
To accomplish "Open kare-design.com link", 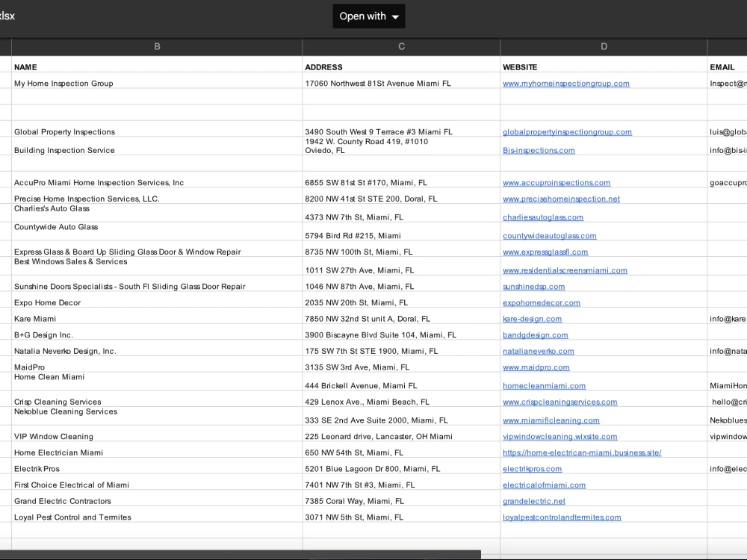I will [x=532, y=320].
